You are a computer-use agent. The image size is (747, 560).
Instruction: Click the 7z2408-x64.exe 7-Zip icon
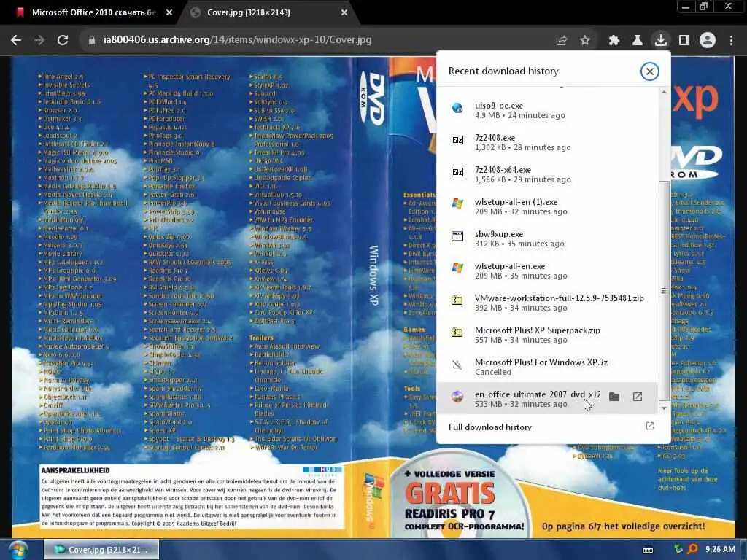click(457, 172)
